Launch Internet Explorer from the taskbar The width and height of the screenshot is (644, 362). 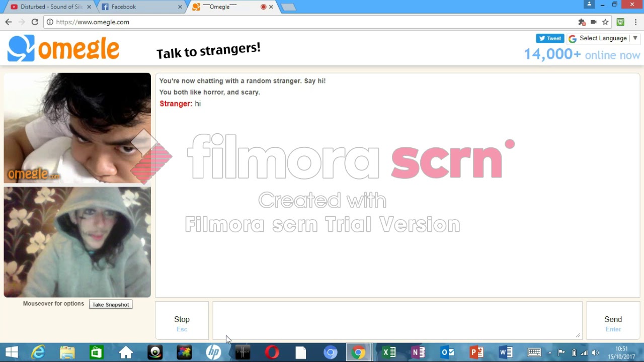click(x=38, y=352)
